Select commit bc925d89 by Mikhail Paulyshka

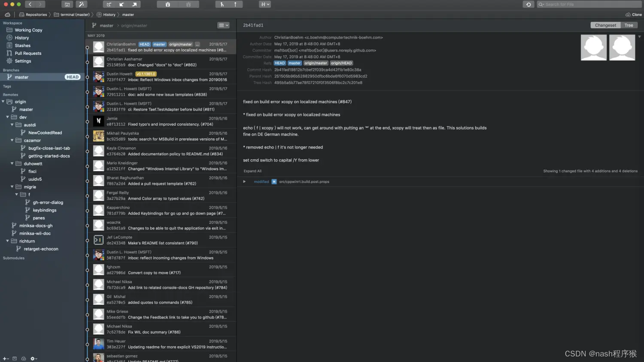[x=161, y=136]
